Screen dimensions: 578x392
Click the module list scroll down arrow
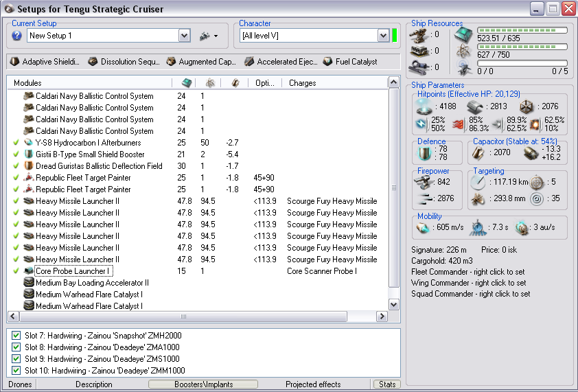point(394,305)
